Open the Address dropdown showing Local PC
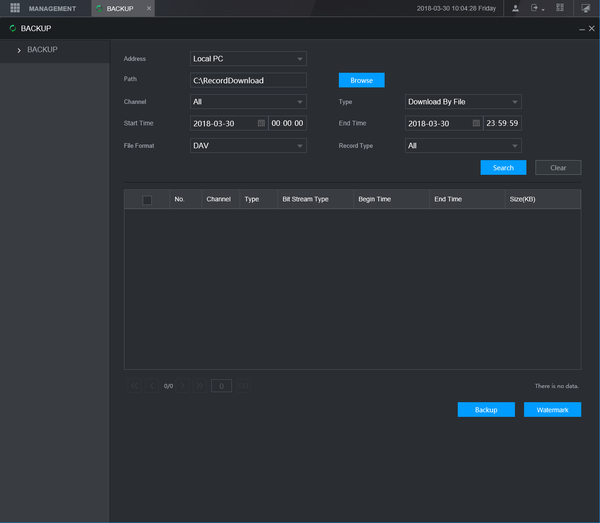This screenshot has height=523, width=600. pos(248,59)
